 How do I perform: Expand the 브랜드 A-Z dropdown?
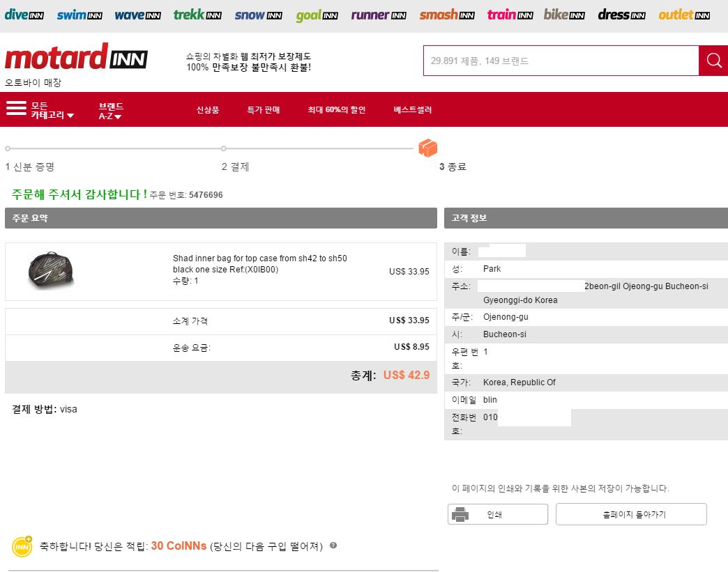[x=110, y=110]
